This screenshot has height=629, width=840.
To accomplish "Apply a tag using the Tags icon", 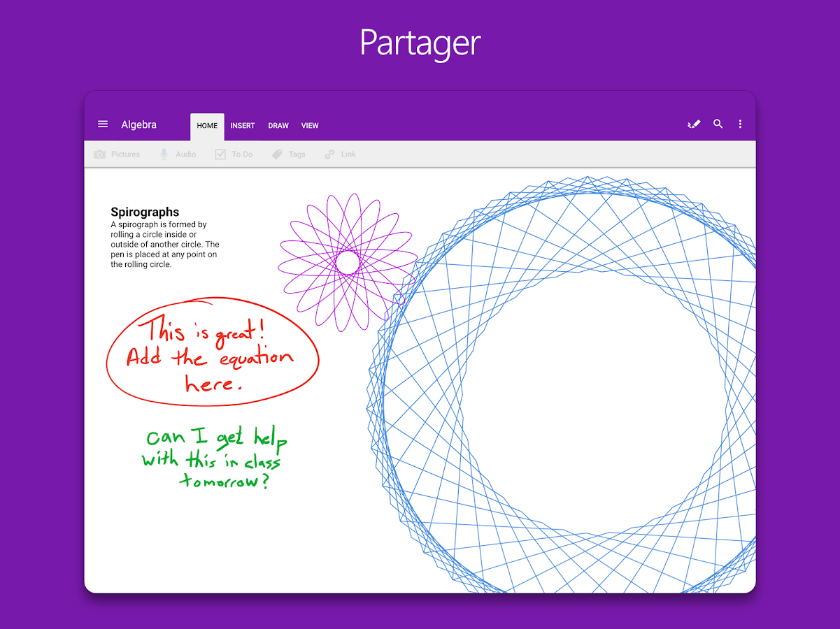I will (x=277, y=154).
